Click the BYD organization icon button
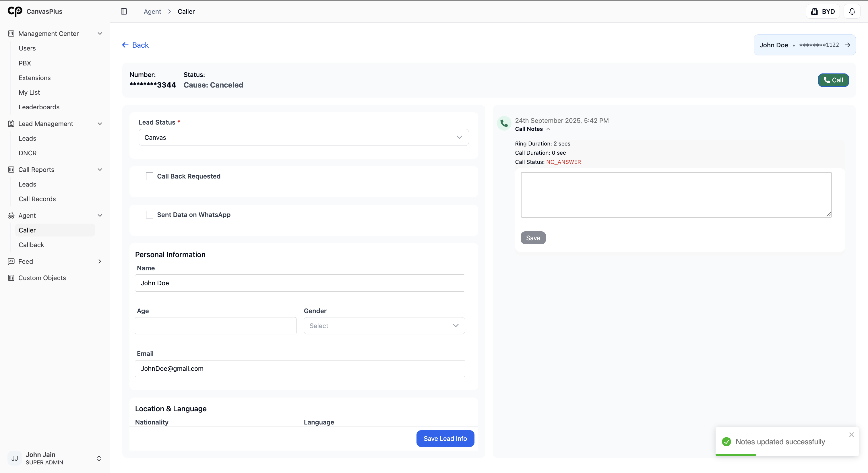Screen dimensions: 868x473 pos(823,11)
